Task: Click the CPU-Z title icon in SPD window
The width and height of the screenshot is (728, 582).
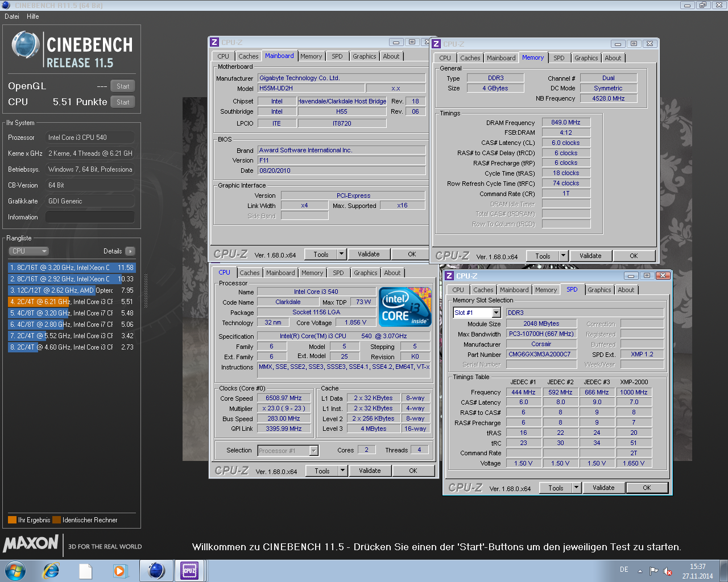Action: click(449, 276)
